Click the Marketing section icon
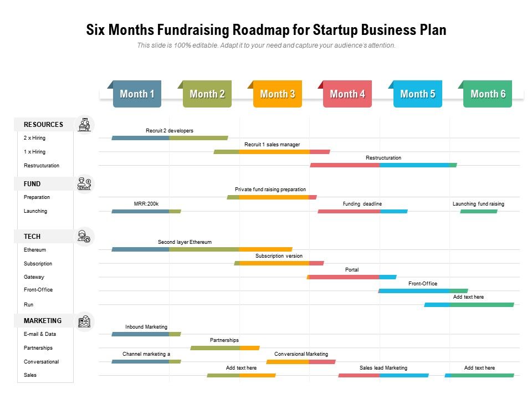532x399 pixels. click(x=84, y=321)
